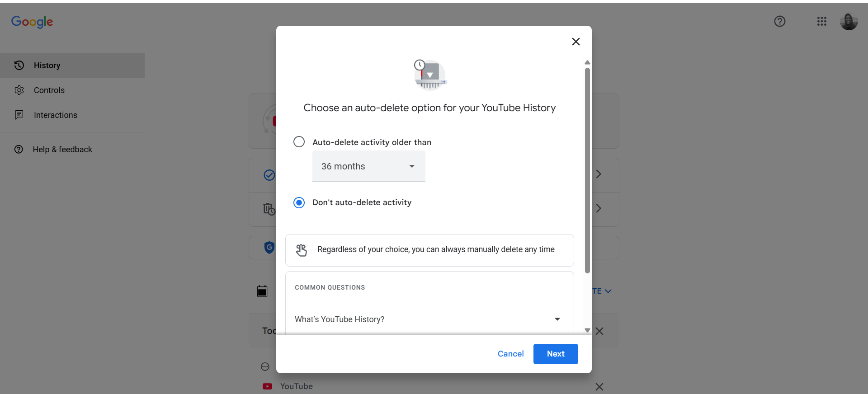The width and height of the screenshot is (868, 394).
Task: Click the Interactions comment icon
Action: 19,115
